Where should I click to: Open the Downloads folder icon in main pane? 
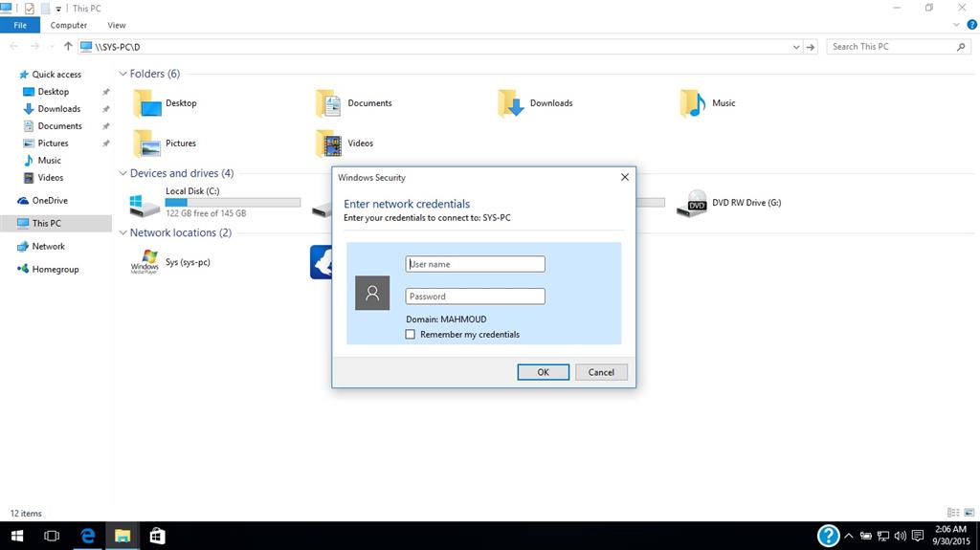(511, 103)
